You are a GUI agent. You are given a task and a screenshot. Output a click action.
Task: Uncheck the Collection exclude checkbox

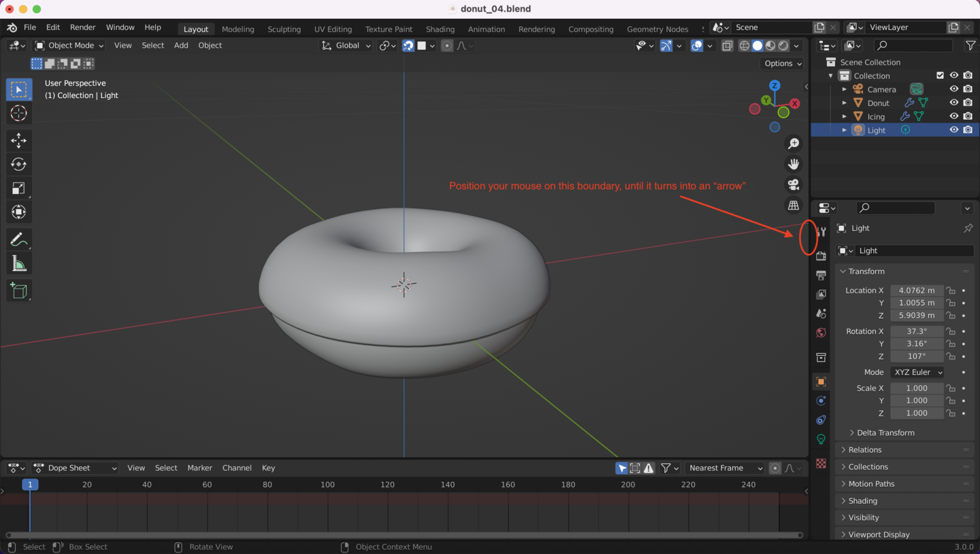pos(941,76)
